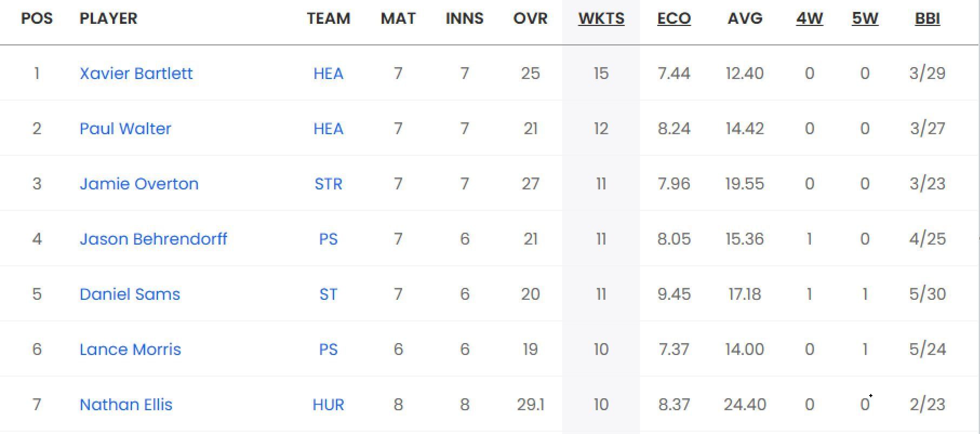Click the HEA team link beside Paul Walter
The width and height of the screenshot is (980, 434).
point(328,128)
